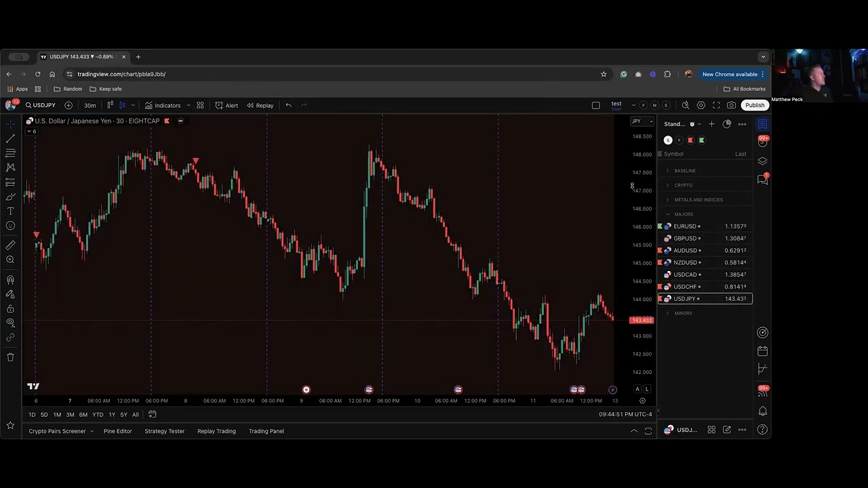Viewport: 868px width, 488px height.
Task: Open the Pine Editor tab
Action: pos(118,431)
